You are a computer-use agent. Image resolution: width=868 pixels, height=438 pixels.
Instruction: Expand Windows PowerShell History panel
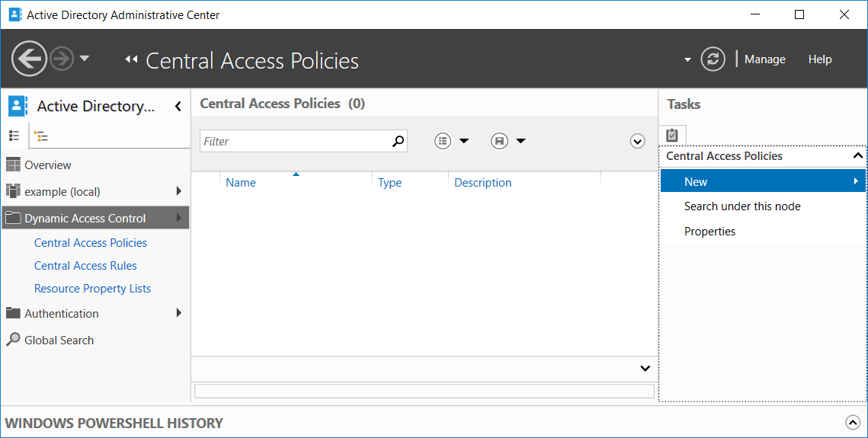[853, 423]
